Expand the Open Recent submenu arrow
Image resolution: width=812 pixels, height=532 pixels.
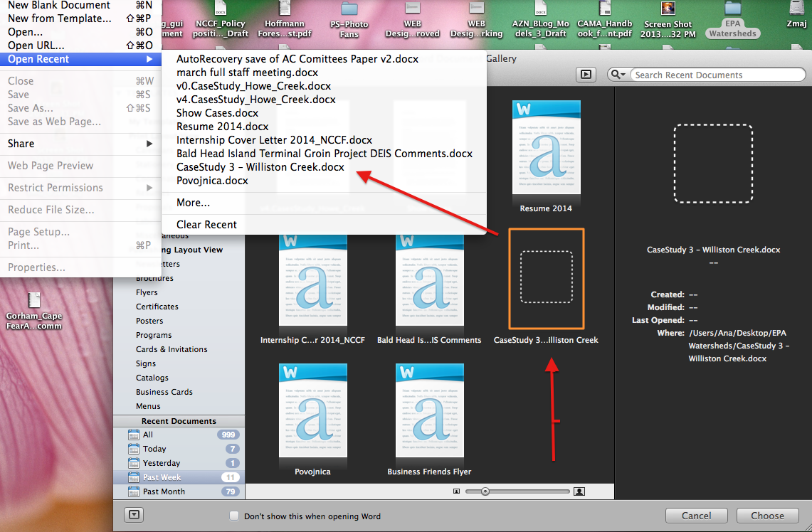[149, 59]
